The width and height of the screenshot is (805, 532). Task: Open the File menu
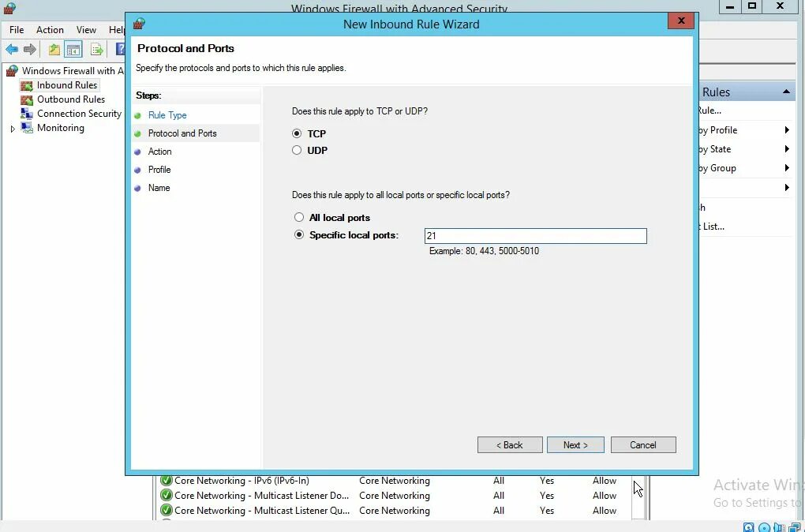tap(17, 30)
